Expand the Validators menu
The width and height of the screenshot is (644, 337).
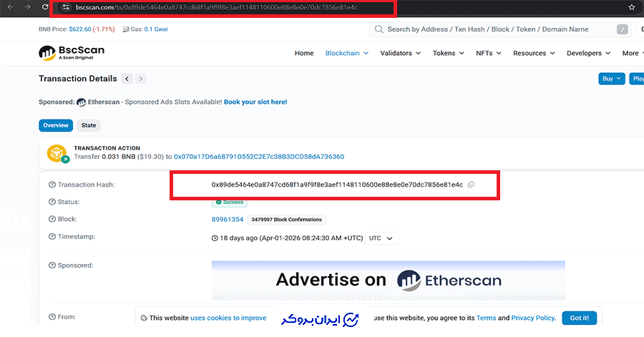[400, 53]
